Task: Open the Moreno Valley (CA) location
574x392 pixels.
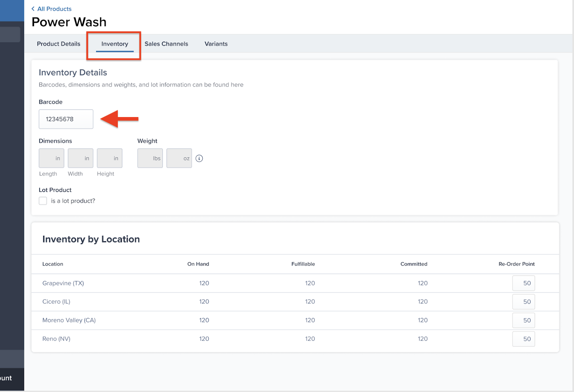Action: (69, 320)
